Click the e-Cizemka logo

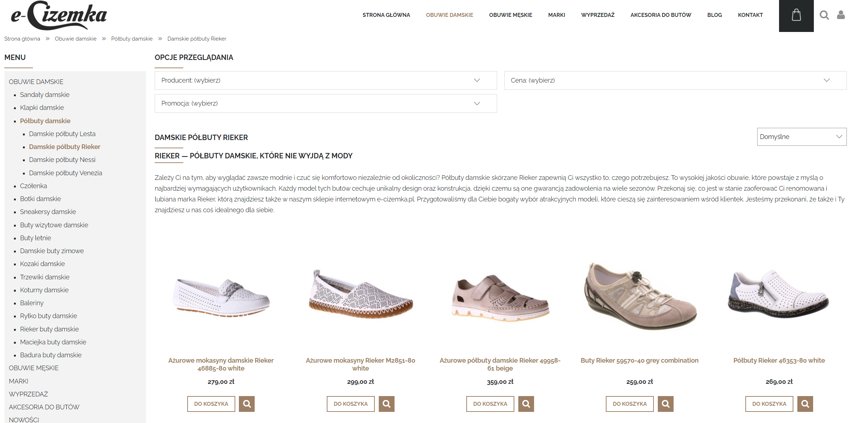pos(59,15)
